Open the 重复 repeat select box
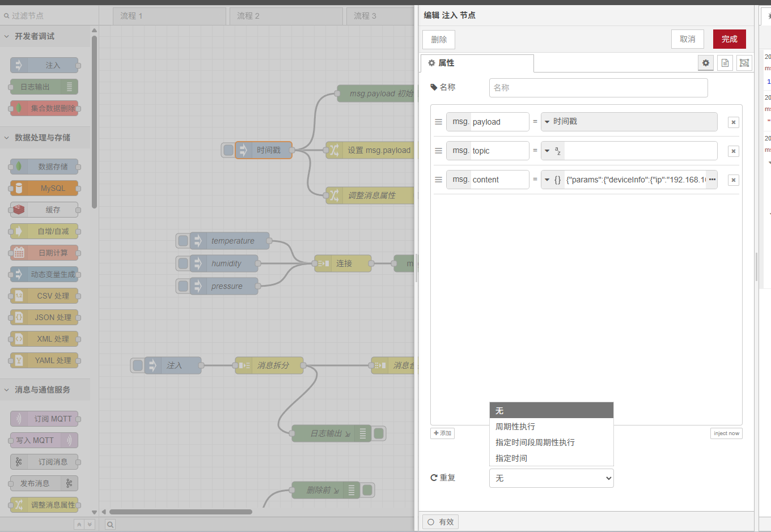Viewport: 771px width, 532px height. 551,478
